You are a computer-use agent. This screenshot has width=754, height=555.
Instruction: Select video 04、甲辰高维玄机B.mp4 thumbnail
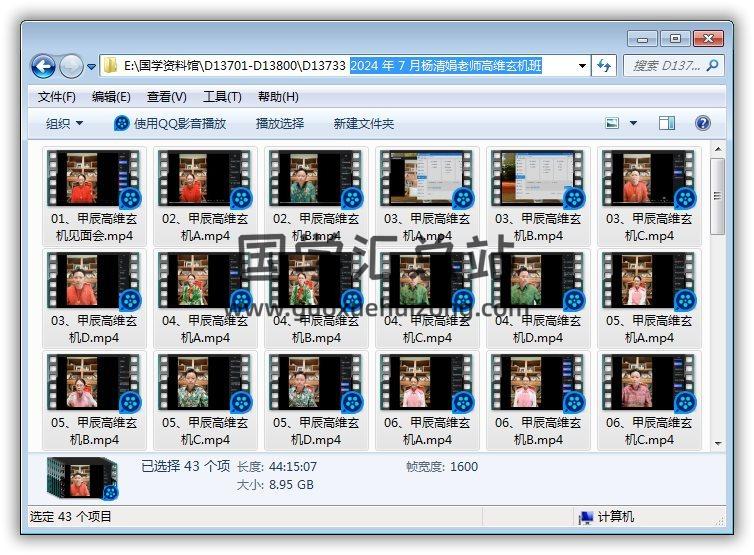pos(316,280)
